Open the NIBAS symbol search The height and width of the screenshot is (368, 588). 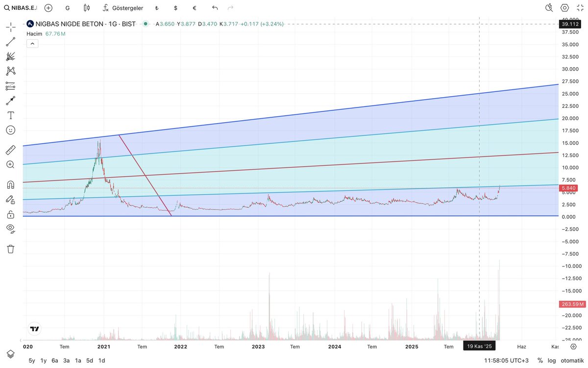(20, 8)
